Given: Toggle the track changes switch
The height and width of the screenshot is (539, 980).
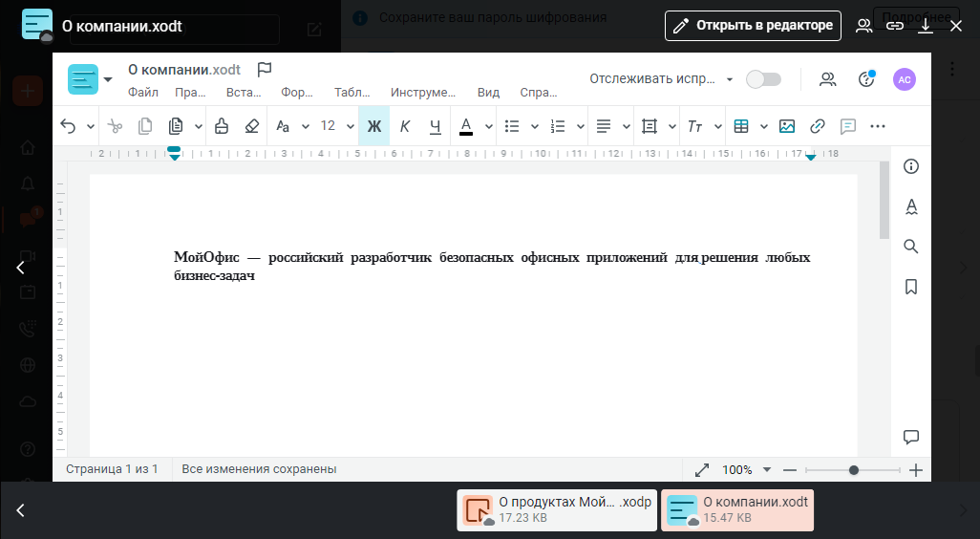Looking at the screenshot, I should [764, 79].
